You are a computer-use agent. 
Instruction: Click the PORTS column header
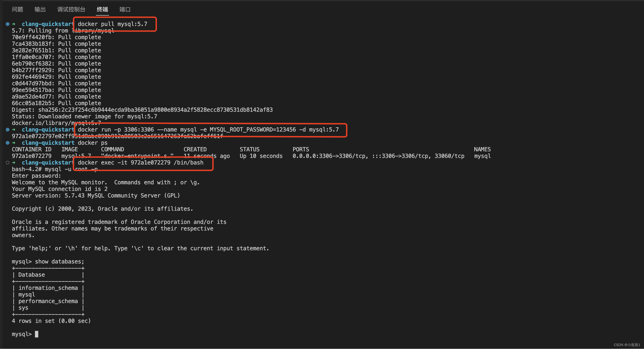[301, 149]
